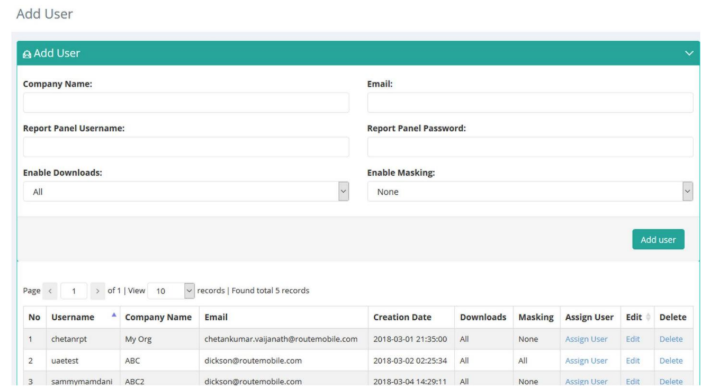709x391 pixels.
Task: Click the Report Panel Username field
Action: tap(186, 147)
